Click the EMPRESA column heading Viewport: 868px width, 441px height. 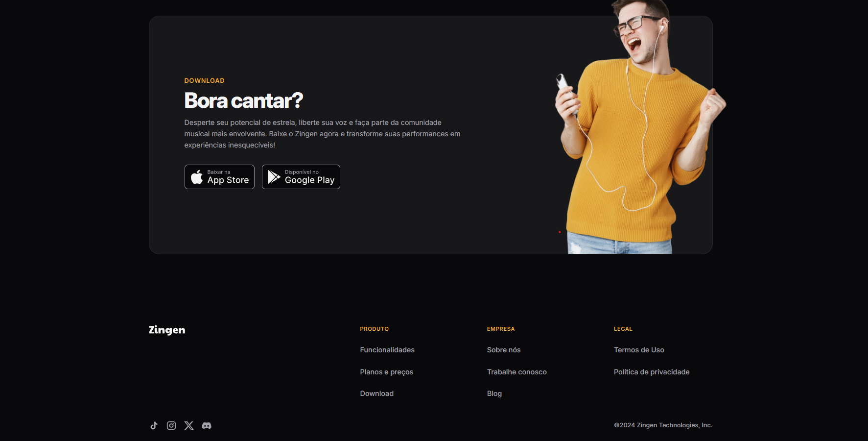pos(501,329)
